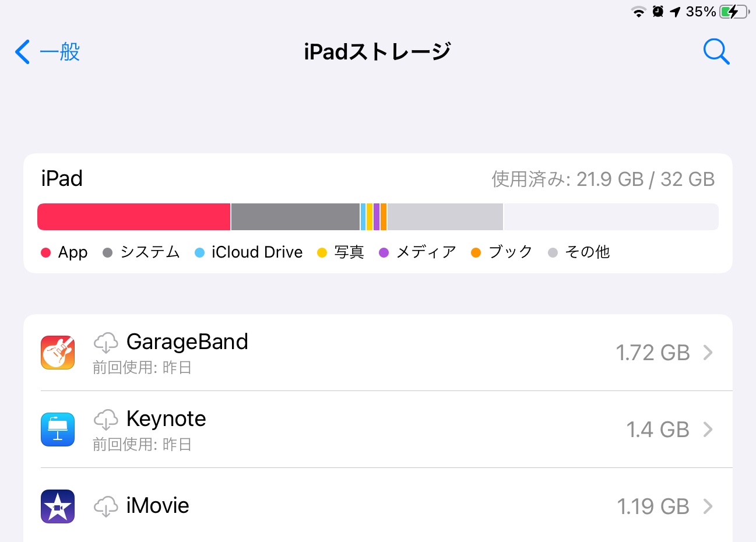
Task: Tap the cloud download icon beside GarageBand
Action: [106, 343]
